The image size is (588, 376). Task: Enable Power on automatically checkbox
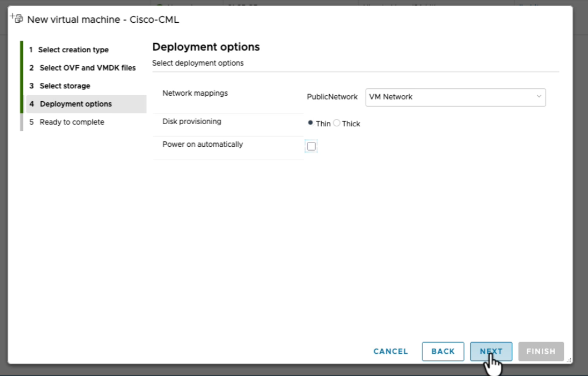point(311,146)
